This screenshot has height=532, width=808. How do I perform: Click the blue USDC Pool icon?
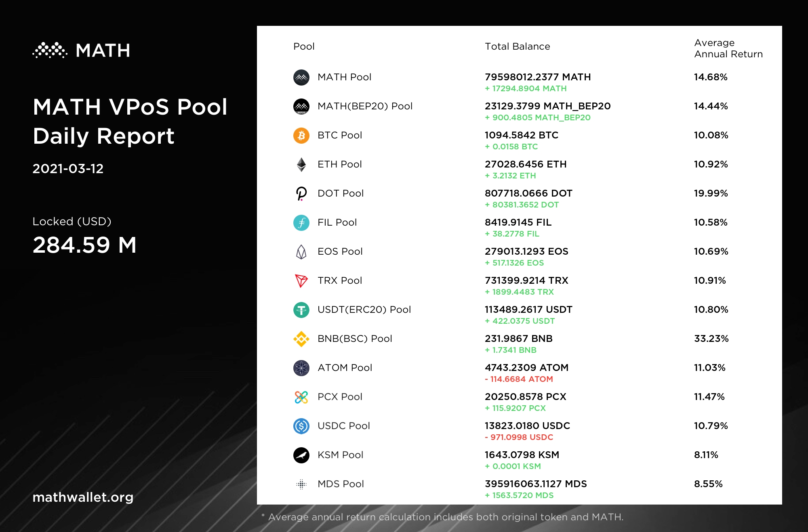[x=301, y=426]
